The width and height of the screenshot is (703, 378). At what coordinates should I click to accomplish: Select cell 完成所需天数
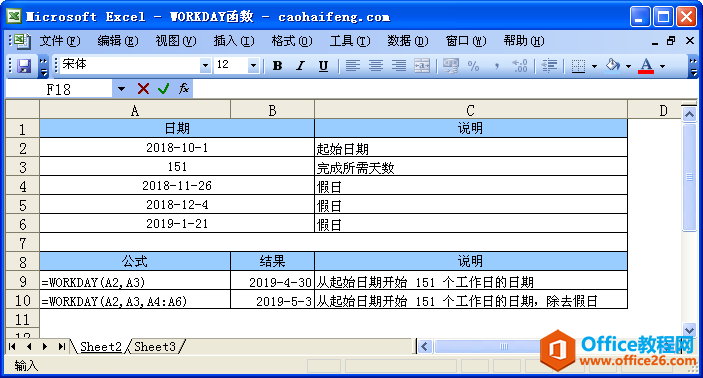pos(471,167)
